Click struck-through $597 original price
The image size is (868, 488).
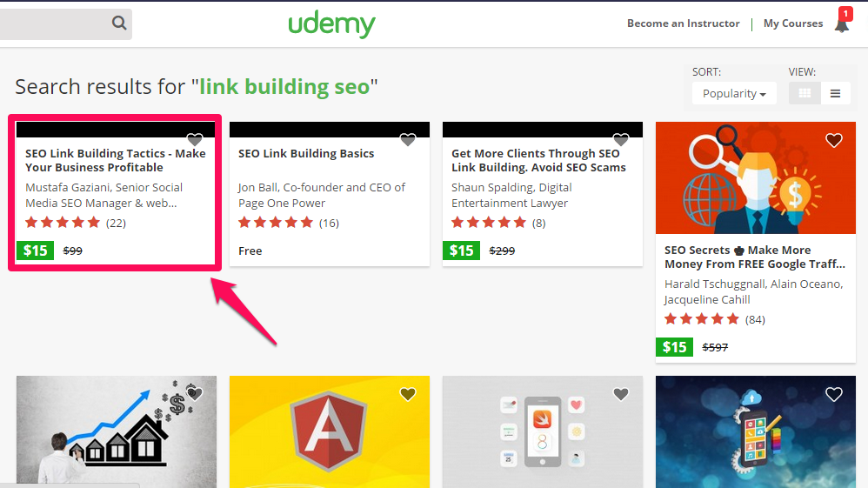[715, 347]
